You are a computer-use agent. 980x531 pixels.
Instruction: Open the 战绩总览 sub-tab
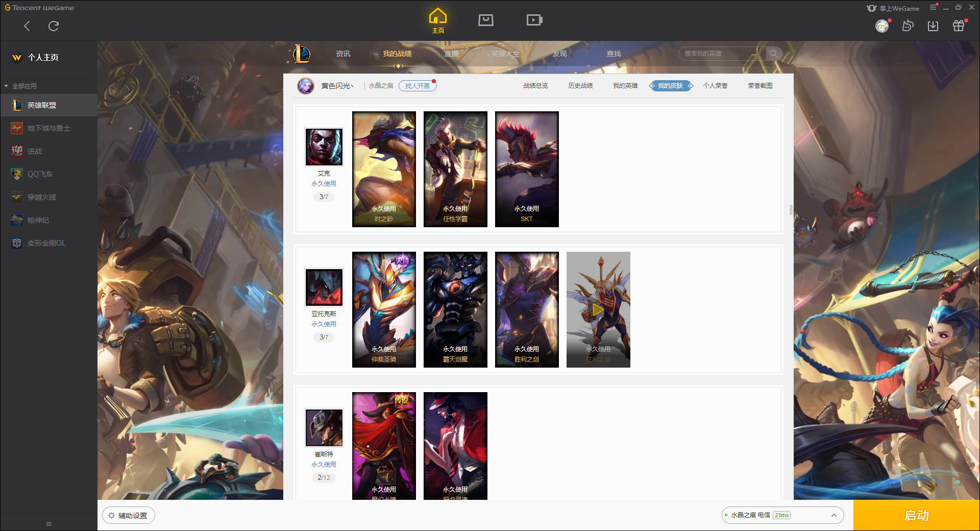click(x=535, y=86)
